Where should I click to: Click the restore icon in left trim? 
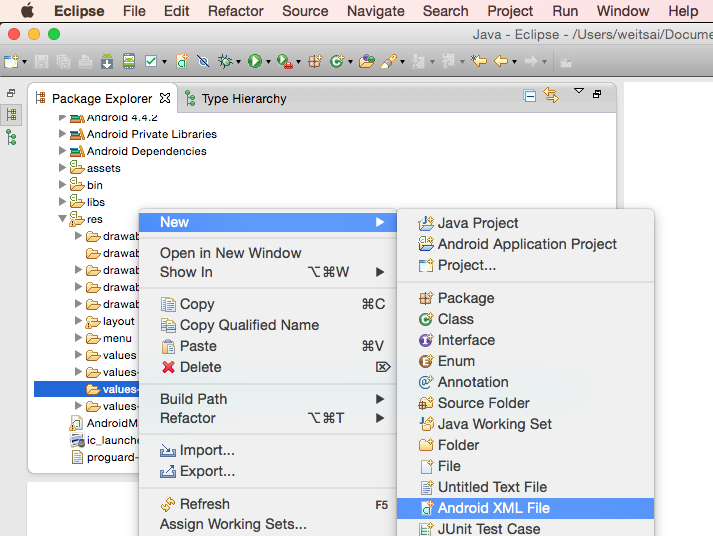[x=11, y=93]
